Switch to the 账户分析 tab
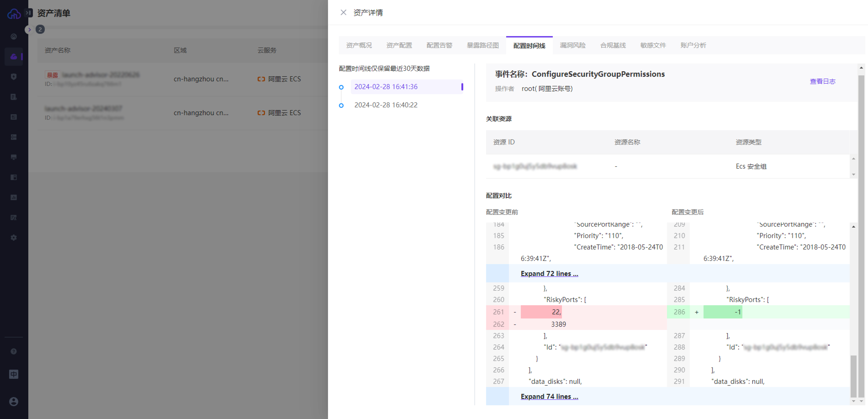Viewport: 868px width, 419px height. coord(693,46)
